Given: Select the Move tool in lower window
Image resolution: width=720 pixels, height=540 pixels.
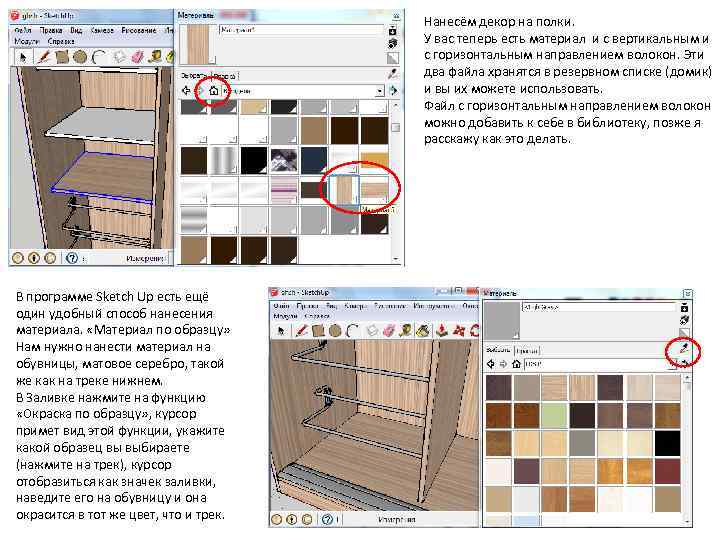Looking at the screenshot, I should [459, 331].
